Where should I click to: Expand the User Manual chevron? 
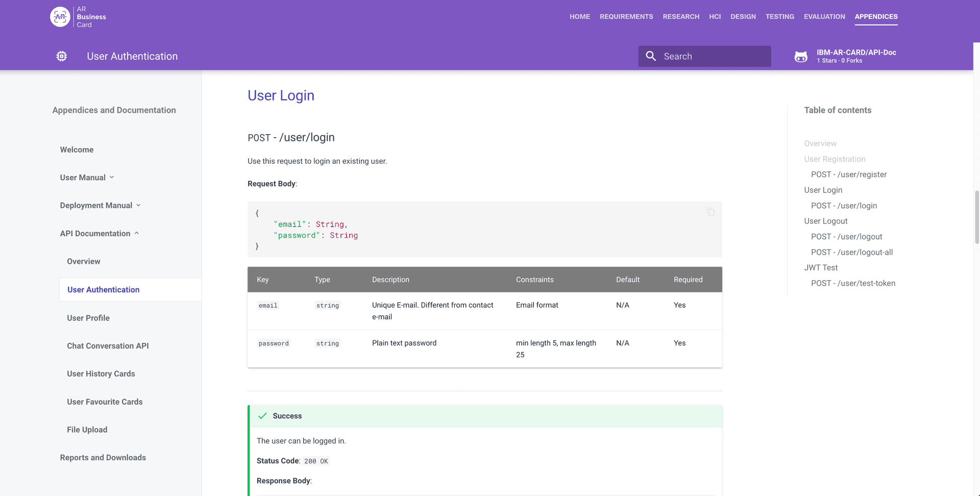(112, 177)
